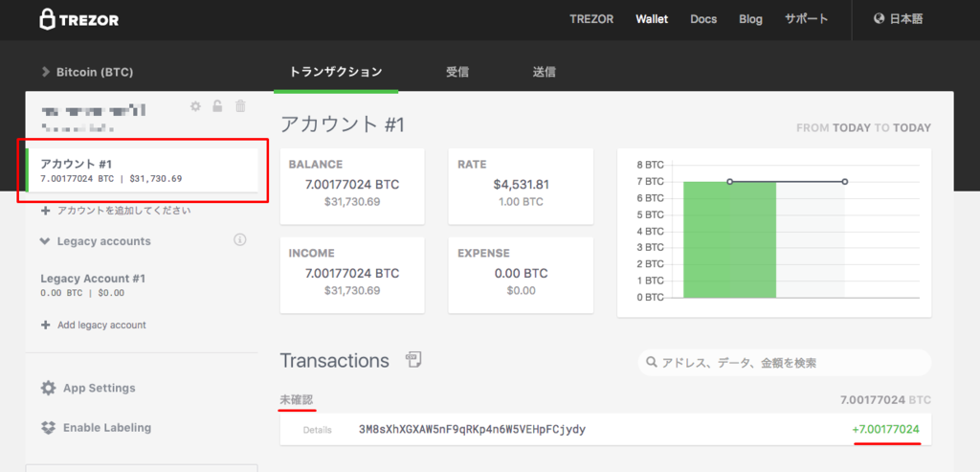The width and height of the screenshot is (980, 472).
Task: Open transaction Details link
Action: point(318,430)
